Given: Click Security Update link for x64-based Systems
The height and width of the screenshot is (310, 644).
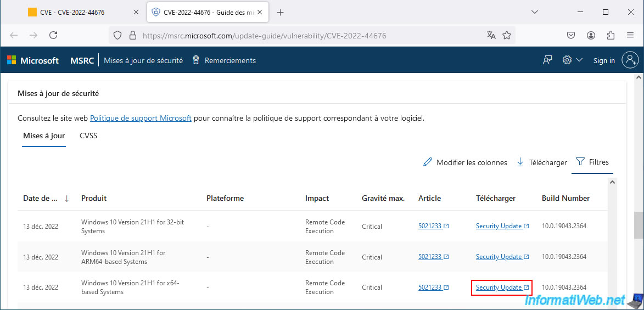Looking at the screenshot, I should pyautogui.click(x=499, y=288).
